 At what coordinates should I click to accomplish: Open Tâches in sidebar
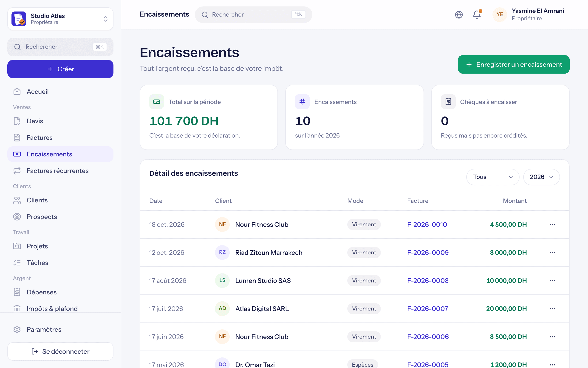[60, 263]
